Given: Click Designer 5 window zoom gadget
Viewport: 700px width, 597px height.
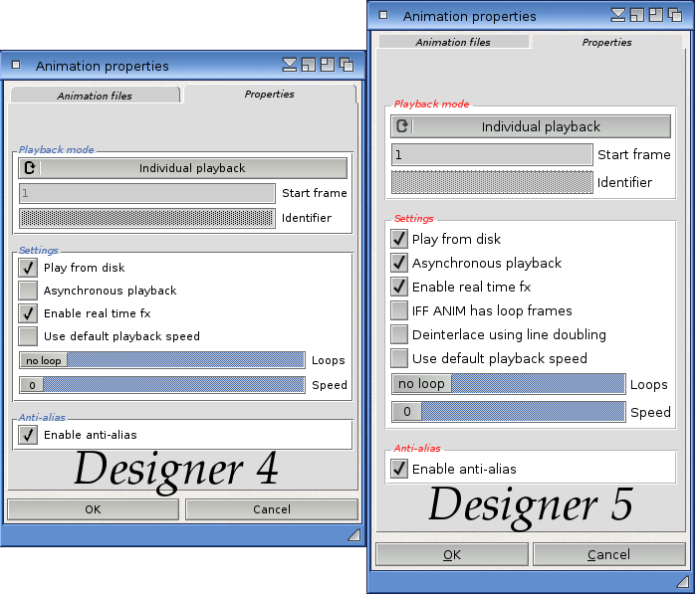Looking at the screenshot, I should click(x=656, y=15).
